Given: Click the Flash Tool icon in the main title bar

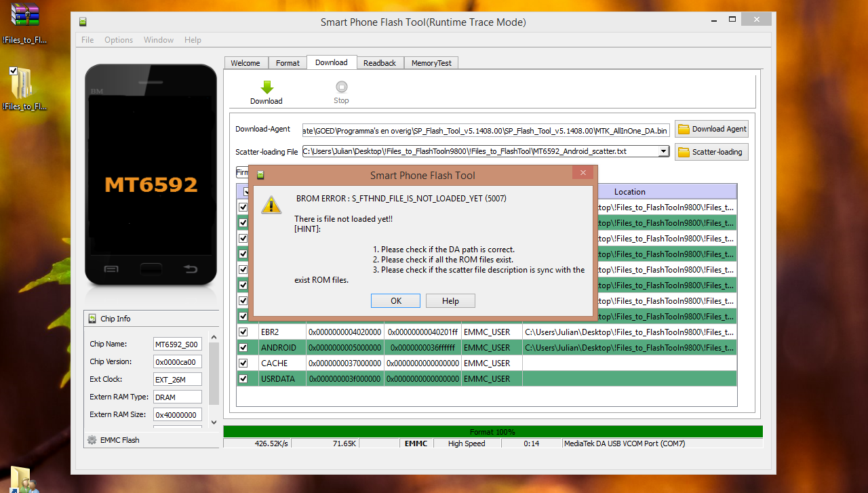Looking at the screenshot, I should [x=83, y=22].
